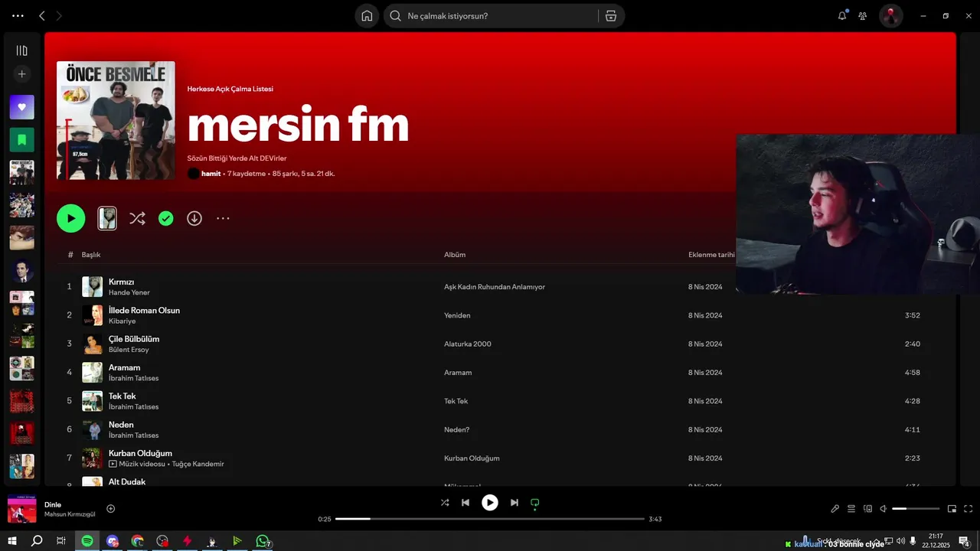Create a new playlist with plus button

pos(21,74)
